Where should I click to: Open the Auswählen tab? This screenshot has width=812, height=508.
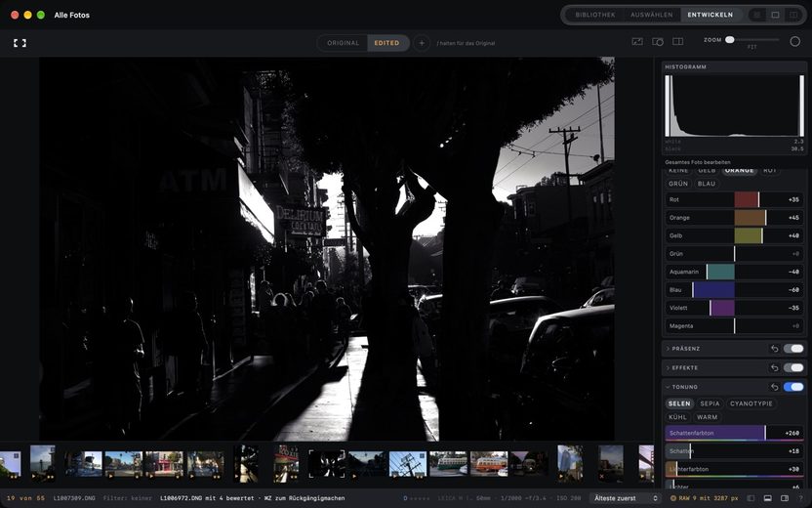(652, 15)
